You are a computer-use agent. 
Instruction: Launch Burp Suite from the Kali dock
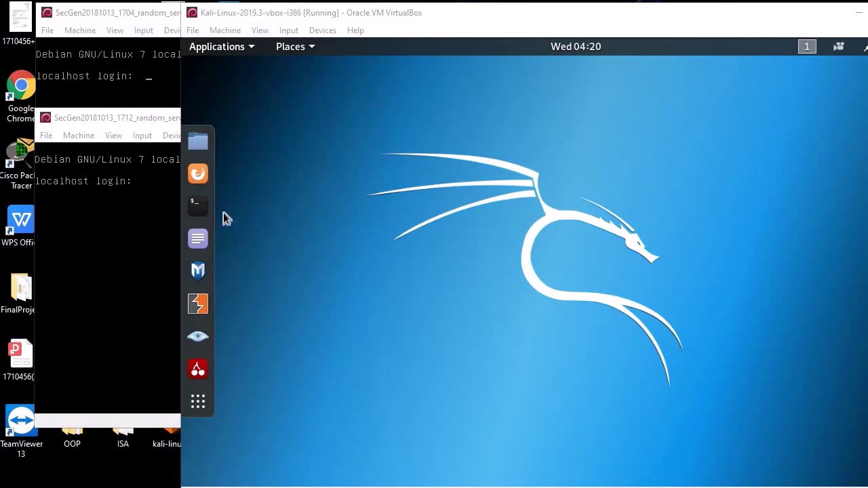click(x=198, y=304)
